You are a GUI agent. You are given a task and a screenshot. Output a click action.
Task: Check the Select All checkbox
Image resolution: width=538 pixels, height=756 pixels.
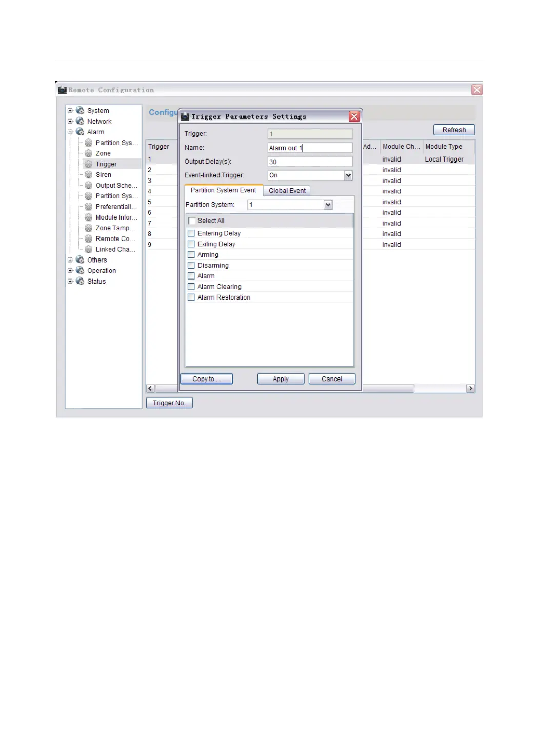(192, 221)
